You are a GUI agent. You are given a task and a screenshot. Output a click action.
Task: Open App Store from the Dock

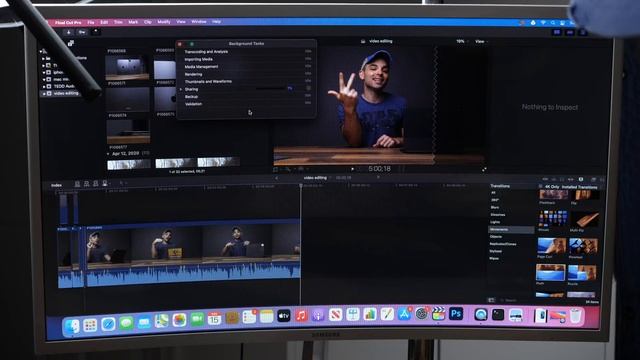pyautogui.click(x=404, y=314)
